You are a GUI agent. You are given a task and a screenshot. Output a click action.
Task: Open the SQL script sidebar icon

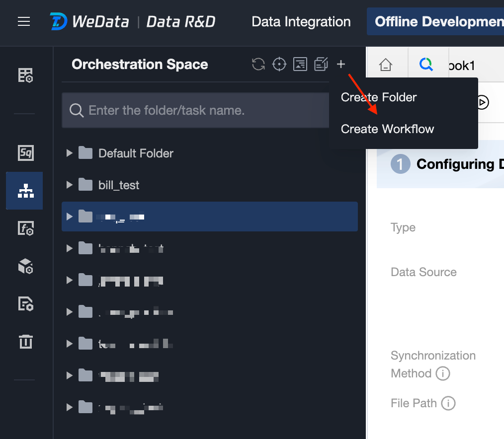(25, 153)
